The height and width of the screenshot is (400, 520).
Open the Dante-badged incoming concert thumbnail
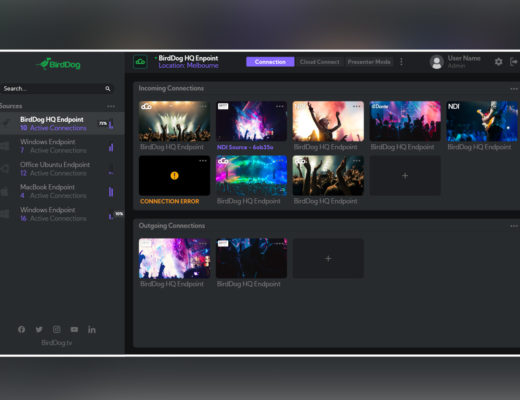(405, 121)
